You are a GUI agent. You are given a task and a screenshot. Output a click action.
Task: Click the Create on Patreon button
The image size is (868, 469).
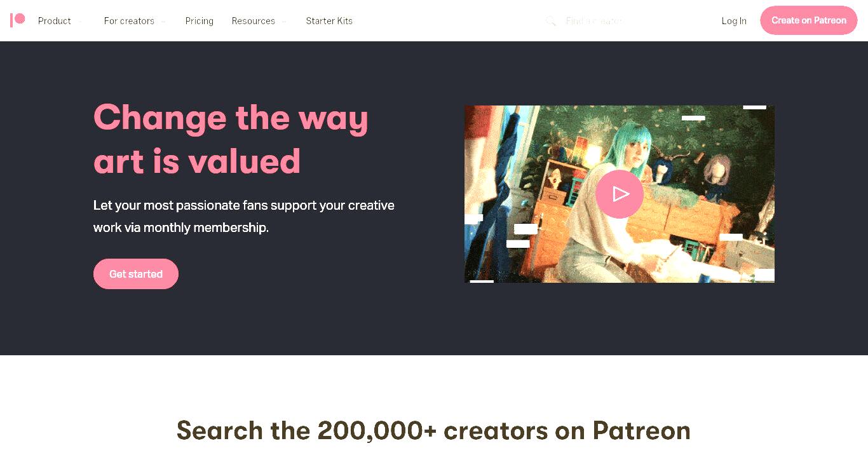click(x=809, y=20)
